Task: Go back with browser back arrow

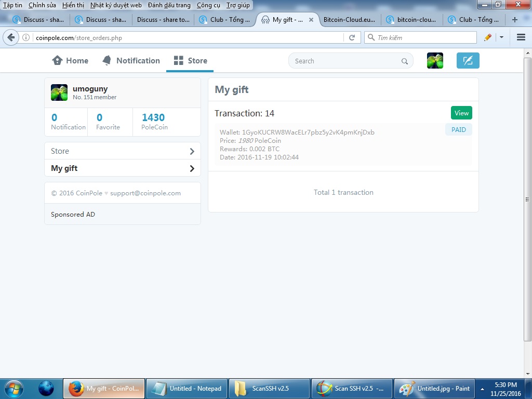Action: [11, 37]
